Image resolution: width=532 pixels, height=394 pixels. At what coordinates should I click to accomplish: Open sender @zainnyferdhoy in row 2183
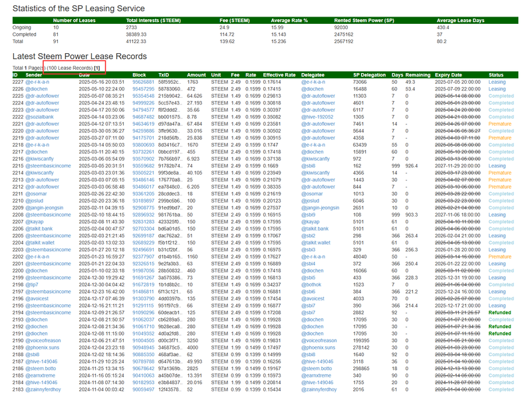pyautogui.click(x=43, y=389)
